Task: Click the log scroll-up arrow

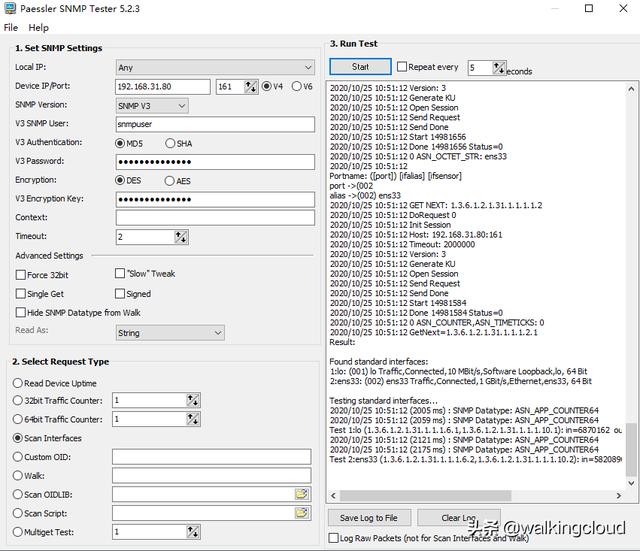Action: [x=631, y=89]
